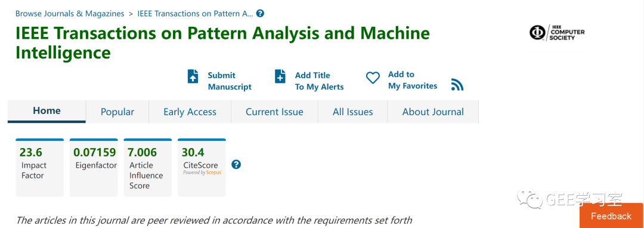Select the Home tab

pyautogui.click(x=47, y=112)
